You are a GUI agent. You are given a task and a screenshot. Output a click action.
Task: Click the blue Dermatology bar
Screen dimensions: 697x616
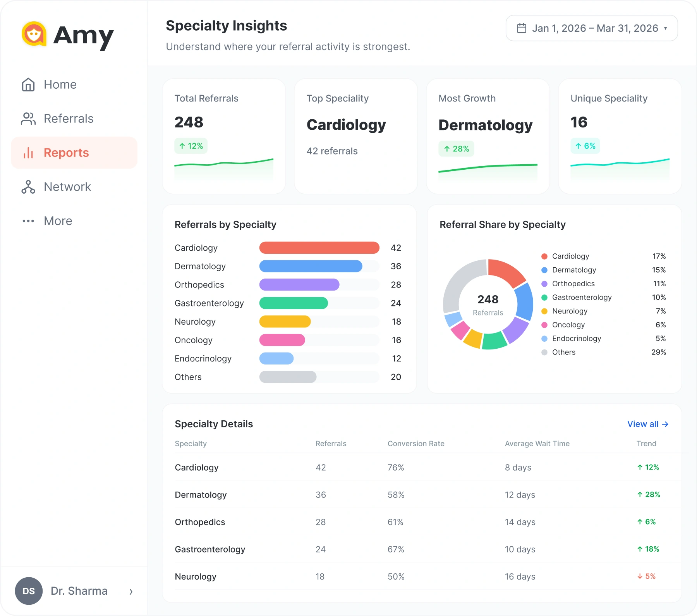[311, 266]
